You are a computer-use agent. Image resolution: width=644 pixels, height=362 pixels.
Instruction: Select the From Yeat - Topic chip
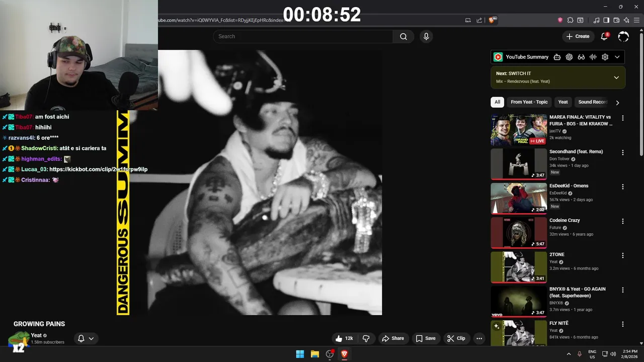(x=529, y=102)
